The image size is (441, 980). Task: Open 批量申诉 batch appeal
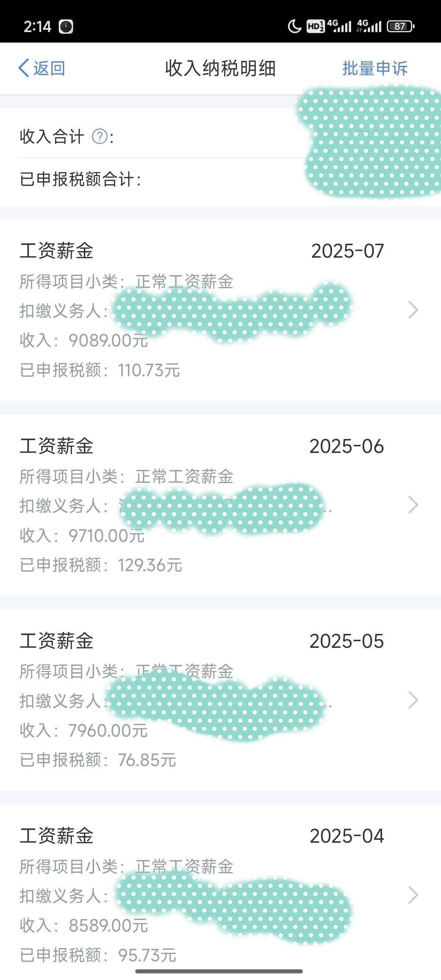click(375, 69)
